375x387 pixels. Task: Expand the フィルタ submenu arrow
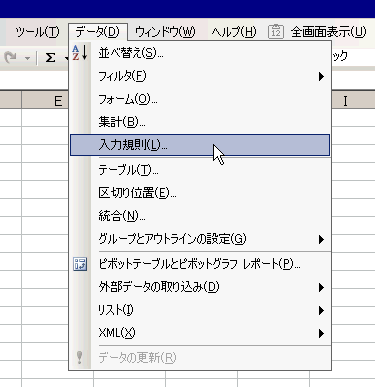321,76
